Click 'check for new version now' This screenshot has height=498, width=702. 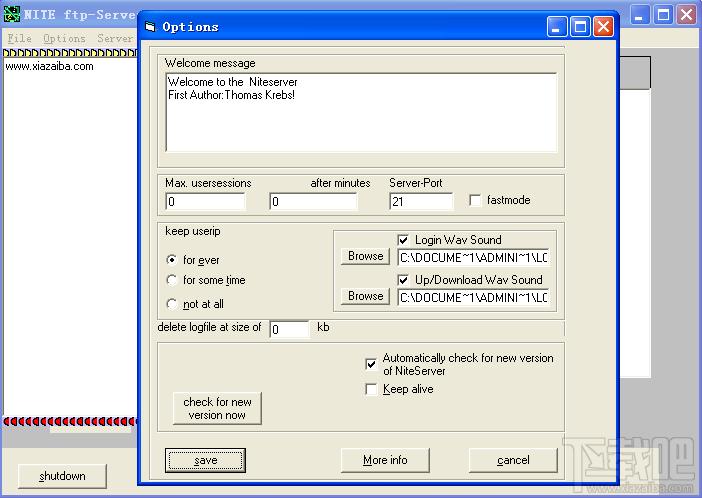(x=217, y=408)
